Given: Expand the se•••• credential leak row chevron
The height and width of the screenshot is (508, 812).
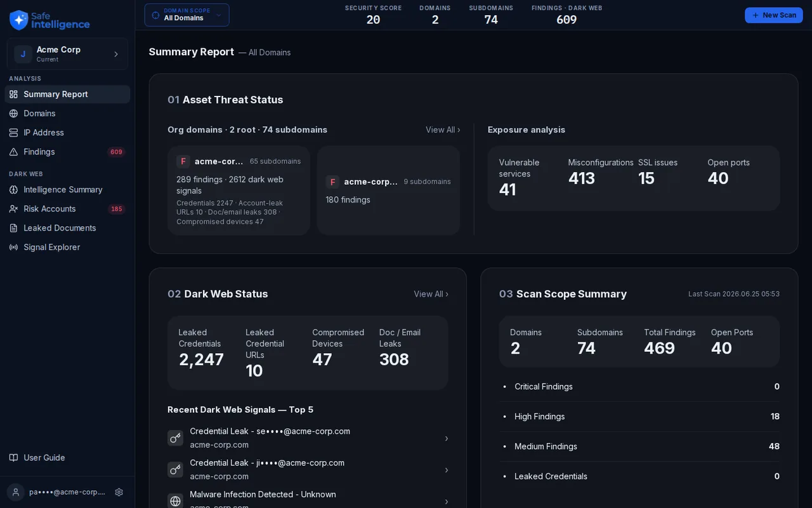Looking at the screenshot, I should pyautogui.click(x=446, y=438).
